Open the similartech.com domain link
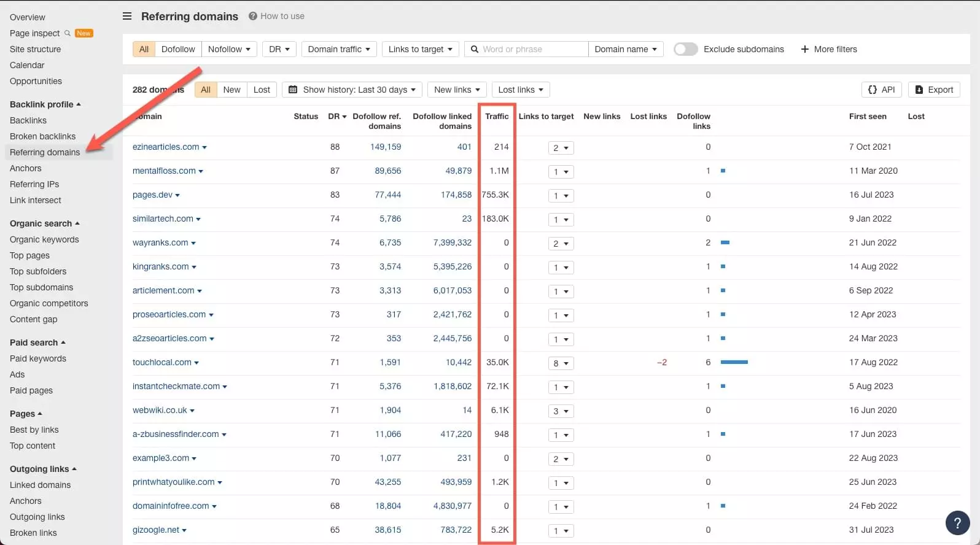 point(163,218)
